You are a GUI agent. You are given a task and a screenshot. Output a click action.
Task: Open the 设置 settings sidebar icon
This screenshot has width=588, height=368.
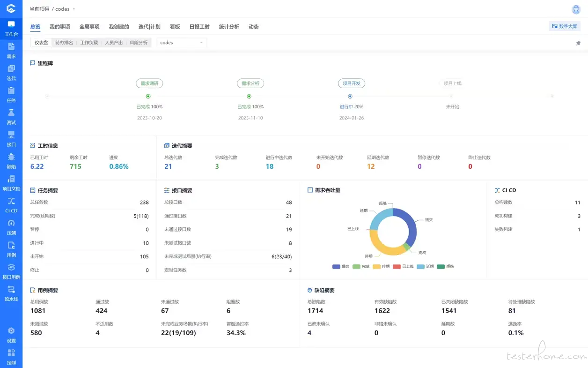(x=11, y=335)
